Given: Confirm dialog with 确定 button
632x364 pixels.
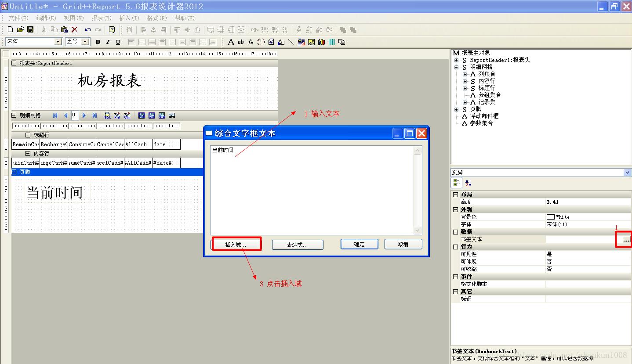Looking at the screenshot, I should pyautogui.click(x=360, y=244).
